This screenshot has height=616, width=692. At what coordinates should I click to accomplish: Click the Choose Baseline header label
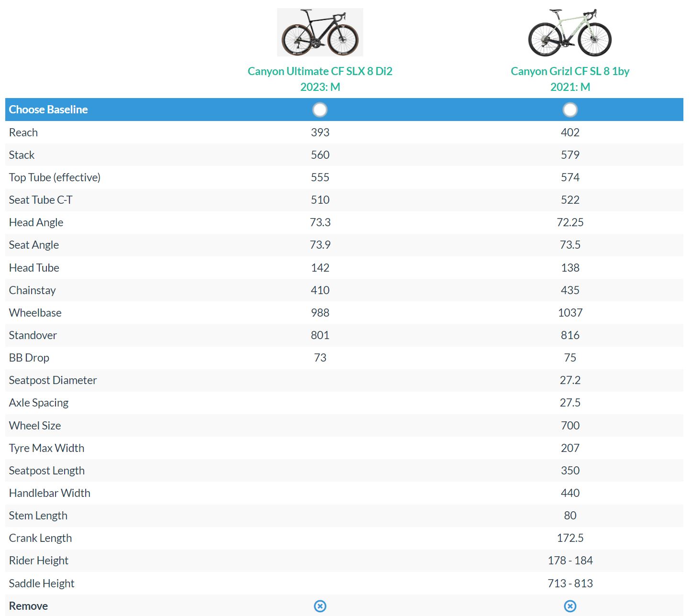pyautogui.click(x=48, y=110)
